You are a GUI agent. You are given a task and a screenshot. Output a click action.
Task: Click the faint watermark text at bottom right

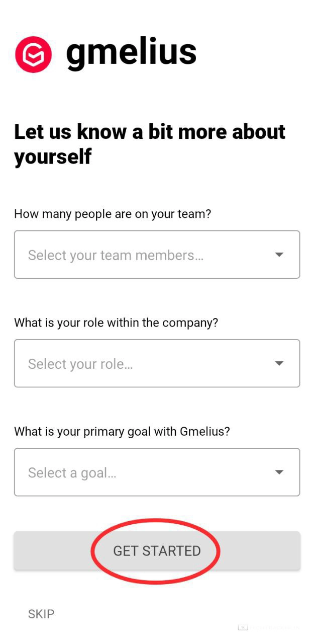coord(276,627)
